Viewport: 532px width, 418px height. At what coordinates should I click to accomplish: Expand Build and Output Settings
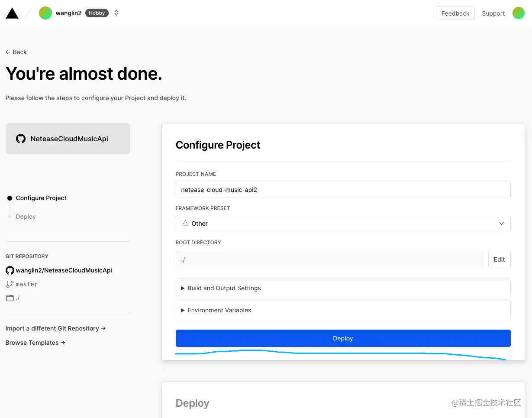pyautogui.click(x=343, y=288)
